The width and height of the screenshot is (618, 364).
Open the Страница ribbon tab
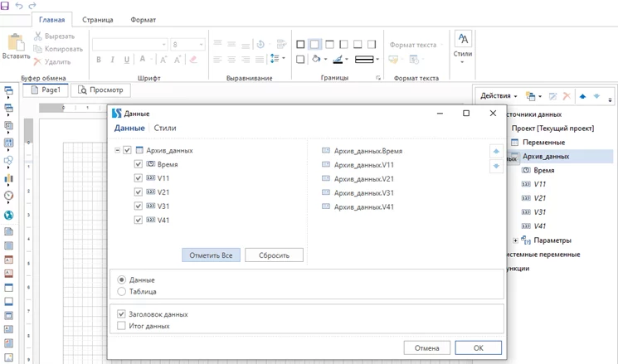pos(99,19)
